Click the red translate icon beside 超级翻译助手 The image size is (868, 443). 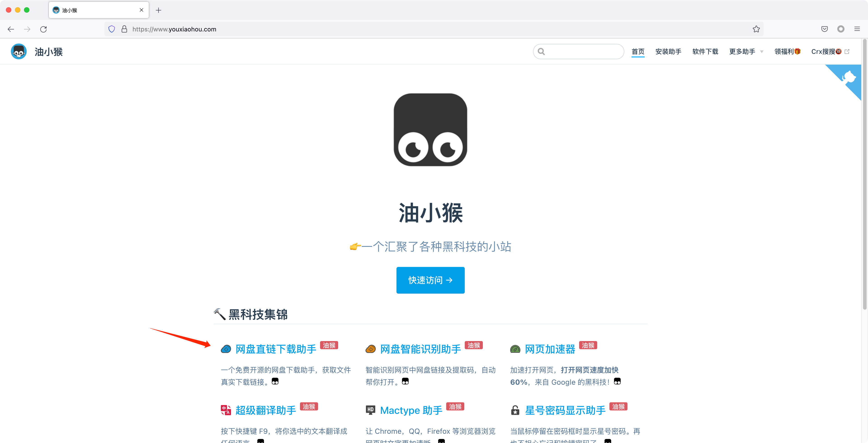[226, 410]
